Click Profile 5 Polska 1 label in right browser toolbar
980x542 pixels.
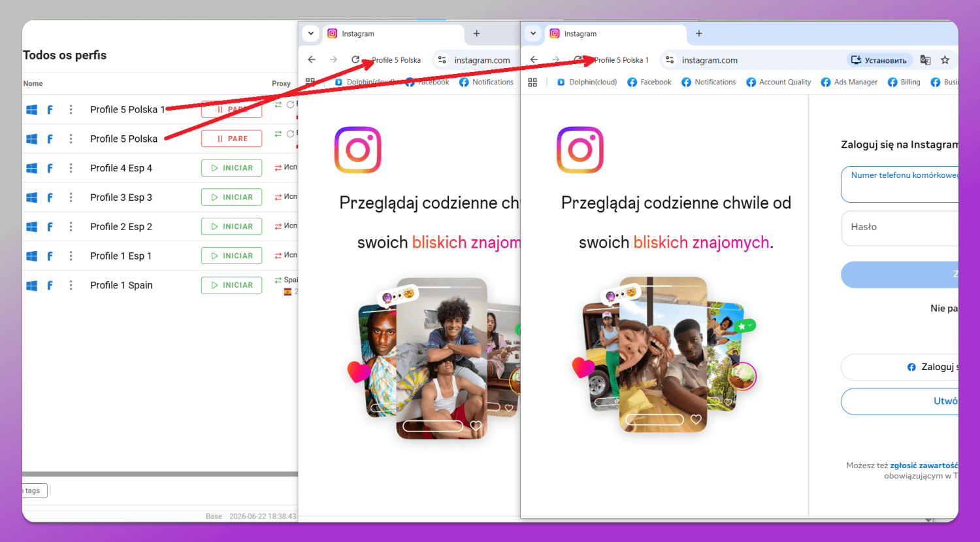pyautogui.click(x=621, y=60)
